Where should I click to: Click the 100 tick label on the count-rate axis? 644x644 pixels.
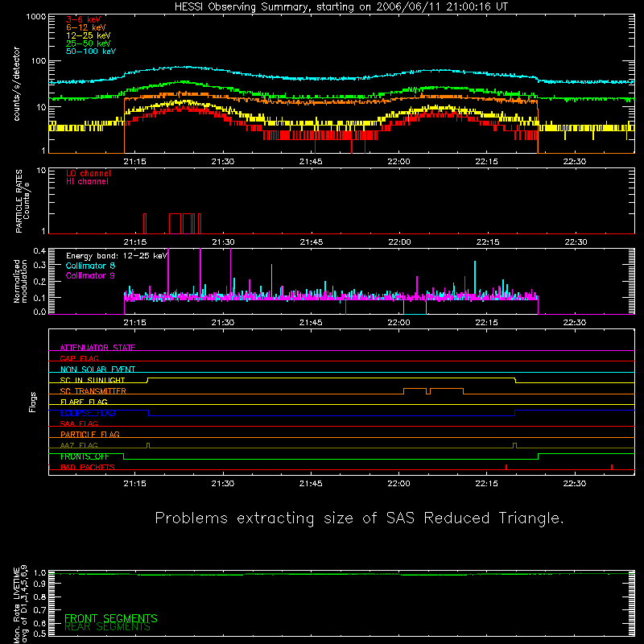(x=39, y=61)
